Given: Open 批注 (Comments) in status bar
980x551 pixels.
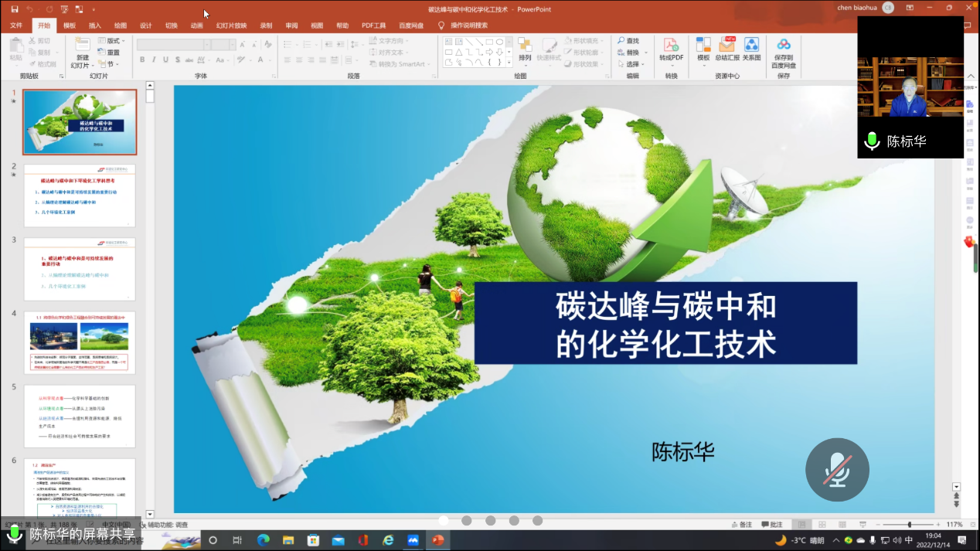Looking at the screenshot, I should coord(773,525).
